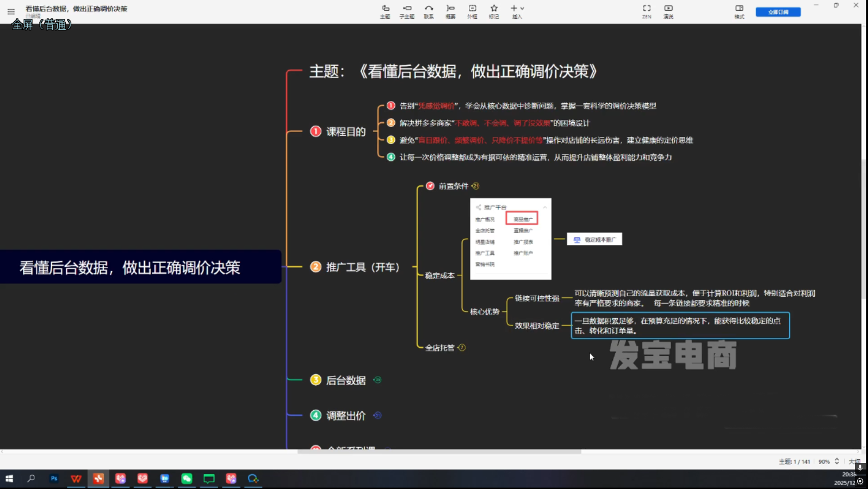The height and width of the screenshot is (489, 868).
Task: Open Photoshop from the taskbar
Action: 54,479
